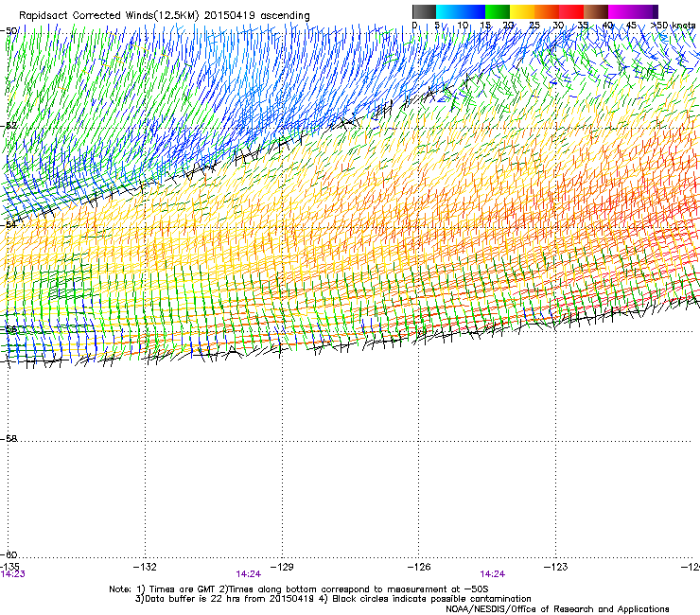Screen dimensions: 700x615
Task: Click the "-129" longitude axis label
Action: 282,567
